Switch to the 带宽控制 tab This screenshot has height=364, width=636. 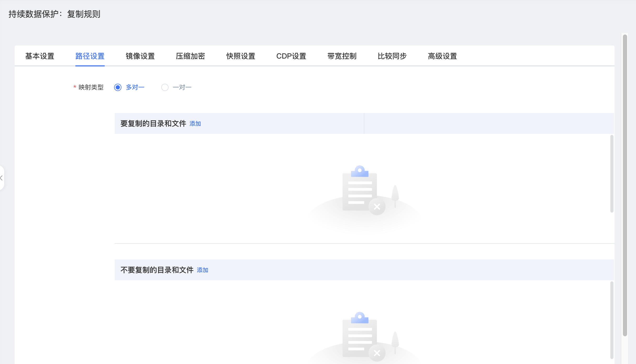tap(342, 56)
